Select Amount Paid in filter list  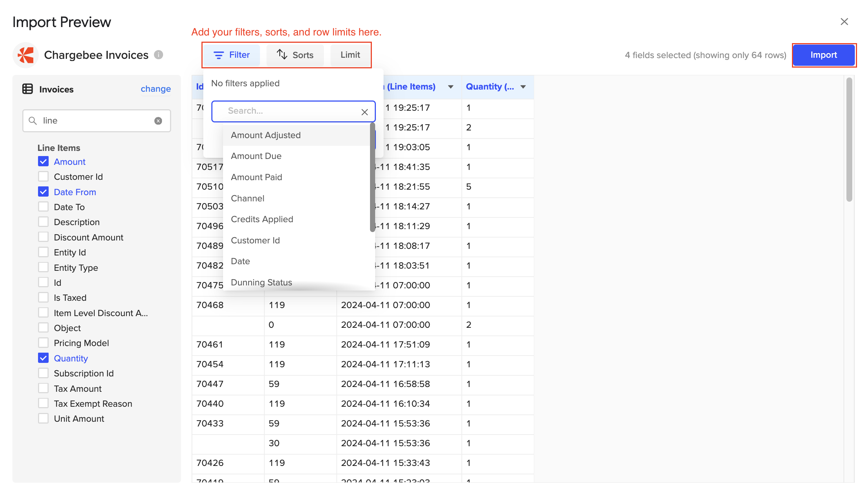pyautogui.click(x=297, y=177)
